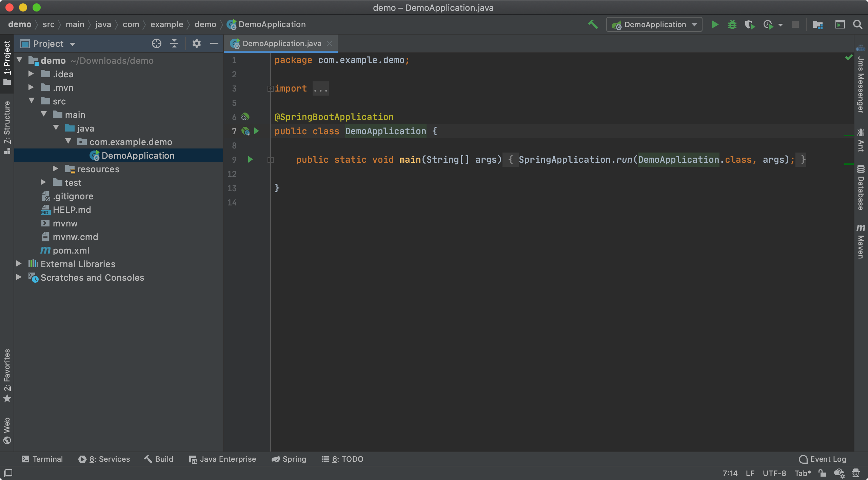Run DemoApplication with Coverage

tap(750, 24)
